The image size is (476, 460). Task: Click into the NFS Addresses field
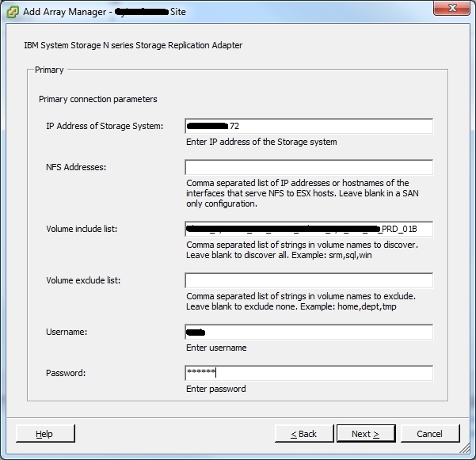coord(309,167)
